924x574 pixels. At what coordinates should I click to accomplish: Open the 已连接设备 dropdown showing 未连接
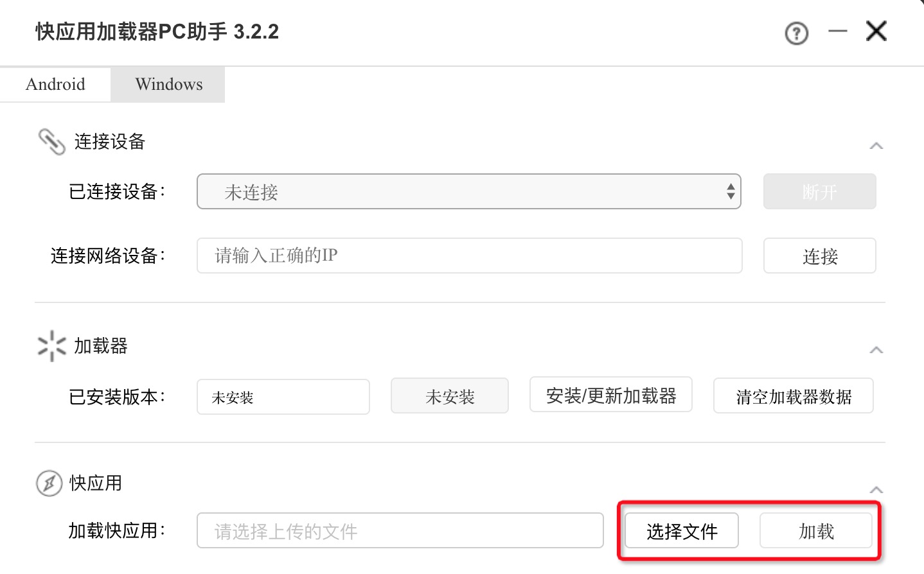[x=468, y=191]
